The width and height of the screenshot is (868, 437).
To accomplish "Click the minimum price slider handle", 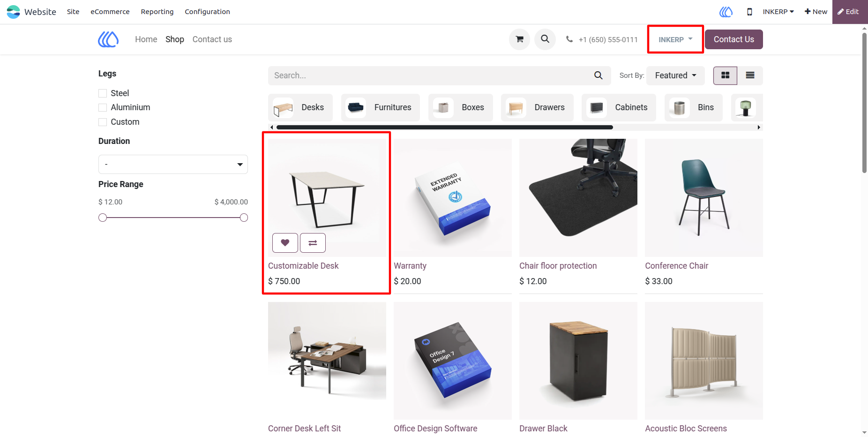I will 103,218.
